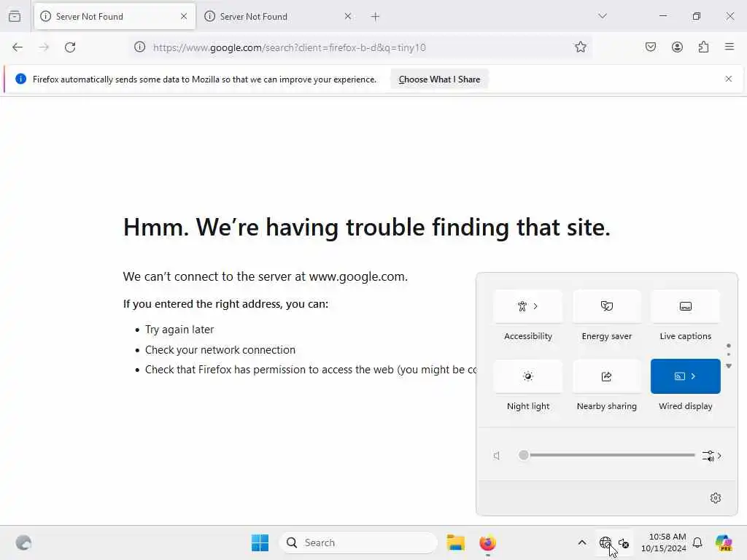The height and width of the screenshot is (560, 747).
Task: Open the Extensions puzzle icon
Action: coord(704,47)
